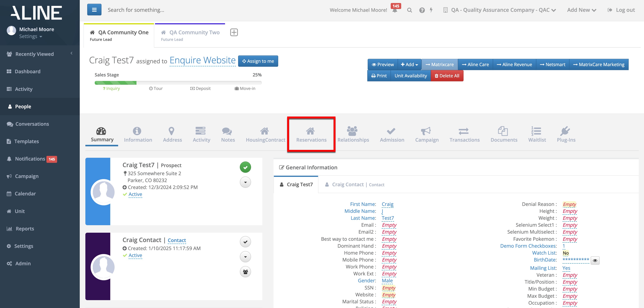644x308 pixels.
Task: Toggle checkmark circle on Craig Contact card
Action: [x=245, y=242]
